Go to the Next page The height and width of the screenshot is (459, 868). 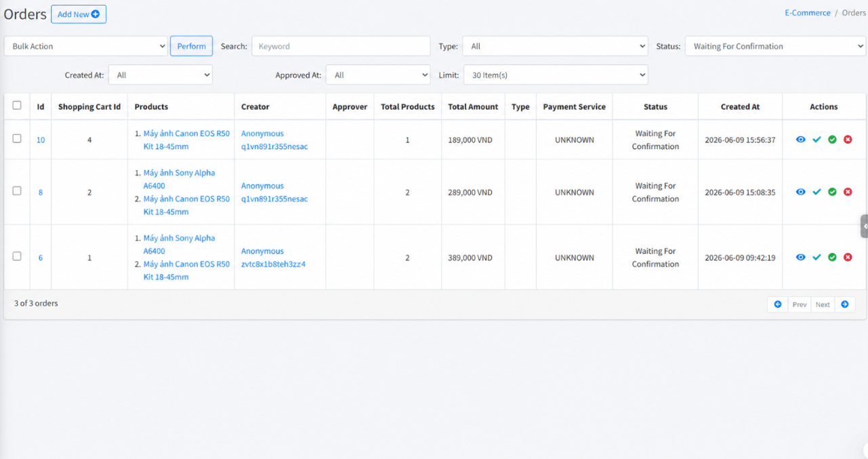pyautogui.click(x=823, y=304)
